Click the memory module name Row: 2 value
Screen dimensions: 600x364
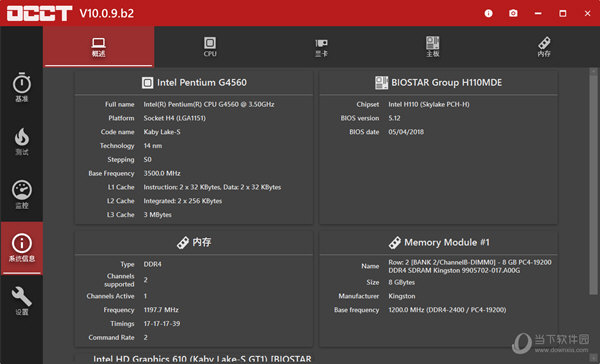click(470, 266)
